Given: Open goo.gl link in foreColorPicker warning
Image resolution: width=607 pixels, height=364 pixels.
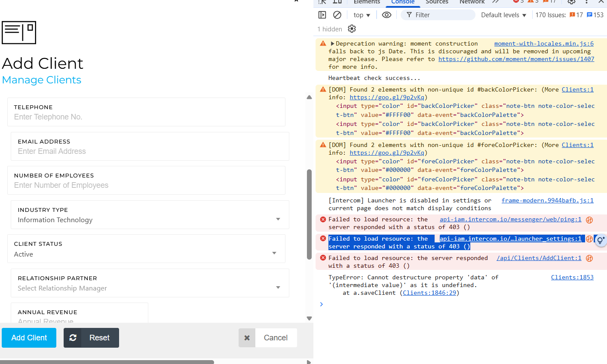Looking at the screenshot, I should (387, 153).
